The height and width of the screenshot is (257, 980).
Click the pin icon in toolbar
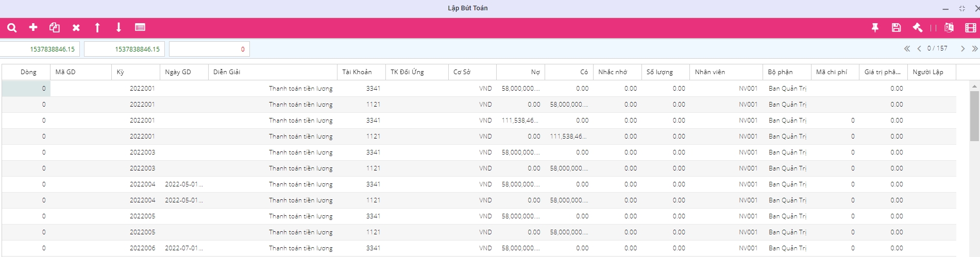click(875, 28)
